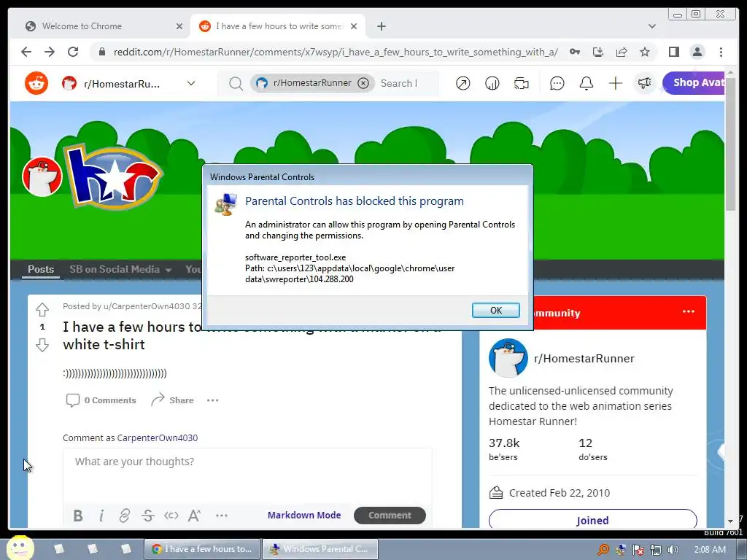Toggle inline code in comment editor

click(171, 516)
